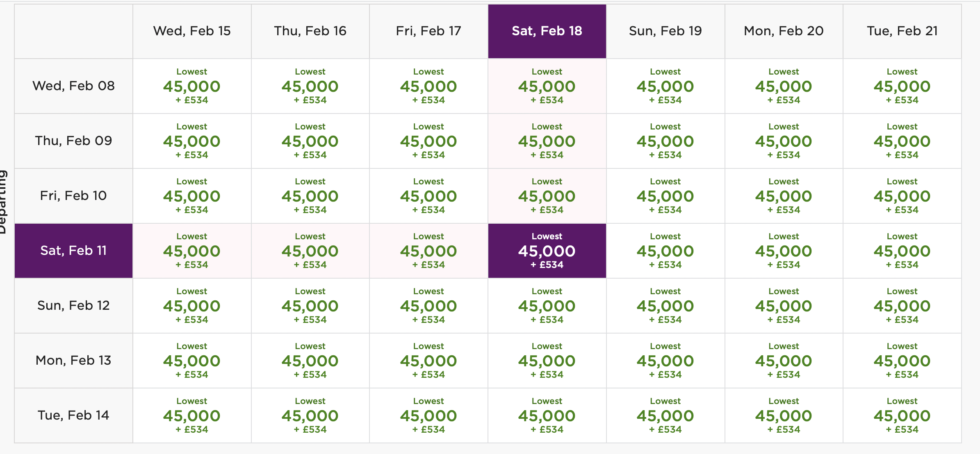Viewport: 980px width, 454px height.
Task: Select fare departing Fri Feb 10 returning Sun Feb 19
Action: (665, 196)
